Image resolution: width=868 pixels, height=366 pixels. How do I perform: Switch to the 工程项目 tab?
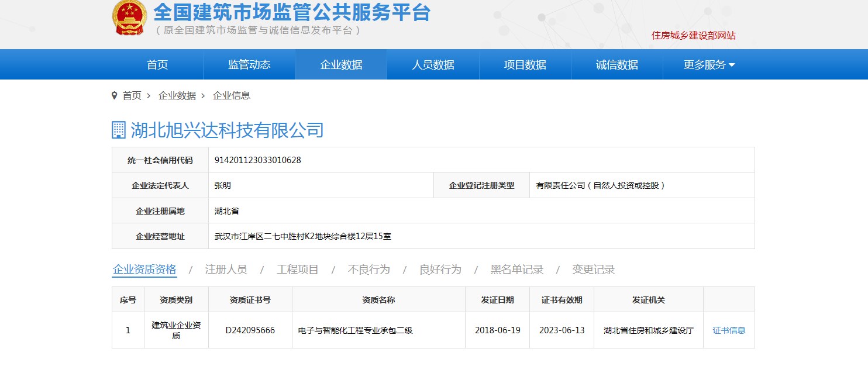point(297,270)
